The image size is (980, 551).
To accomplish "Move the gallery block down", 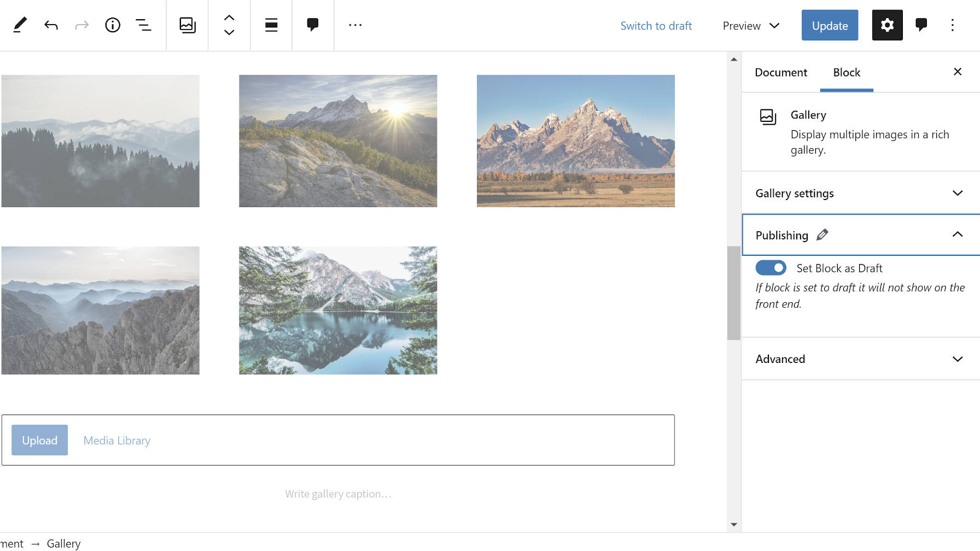I will (x=229, y=33).
